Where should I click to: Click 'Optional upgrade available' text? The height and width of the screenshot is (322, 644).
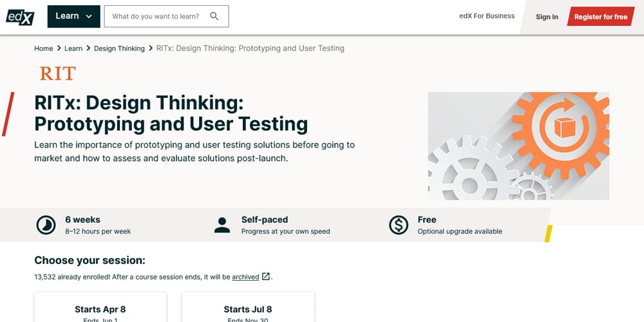click(460, 232)
